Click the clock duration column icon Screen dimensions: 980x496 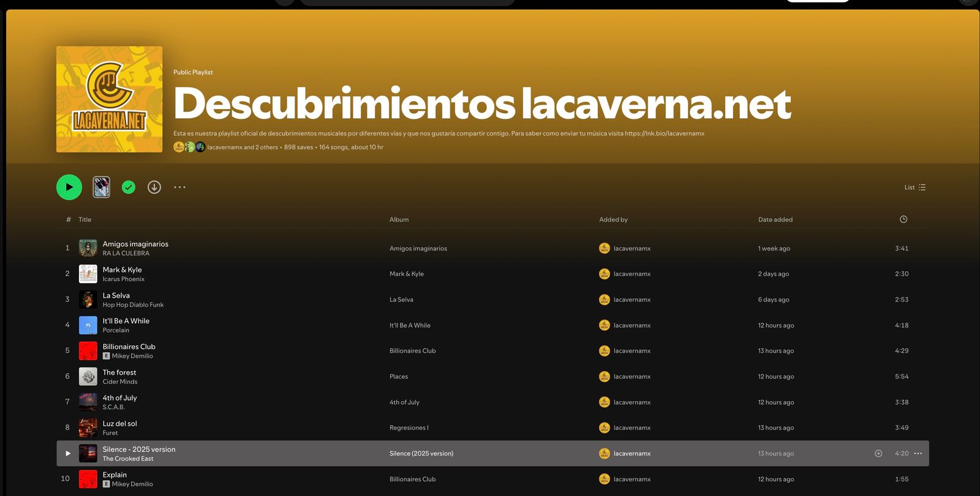pos(903,219)
